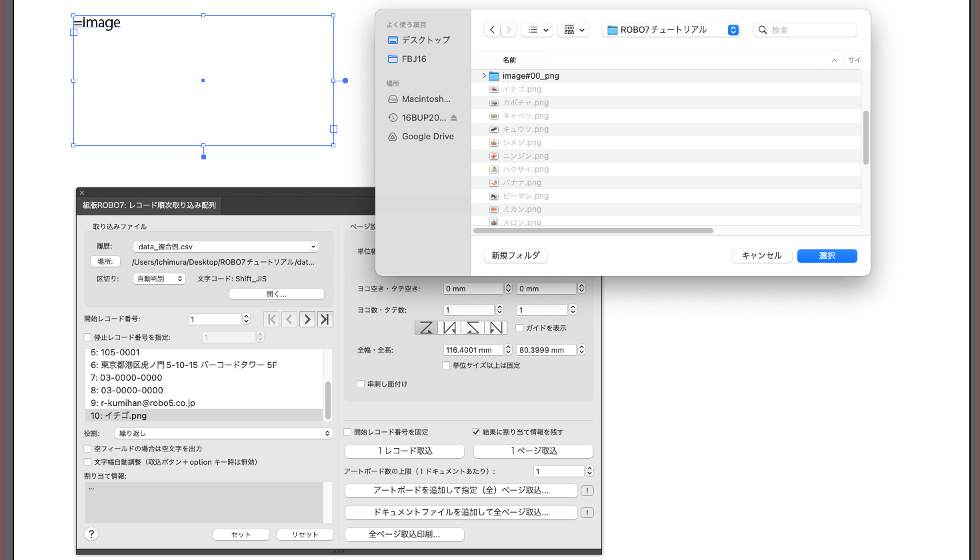
Task: Open the list view options button
Action: click(x=537, y=30)
